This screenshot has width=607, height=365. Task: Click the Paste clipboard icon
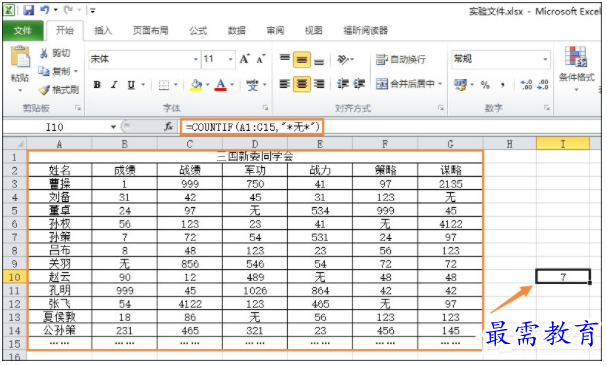coord(20,57)
